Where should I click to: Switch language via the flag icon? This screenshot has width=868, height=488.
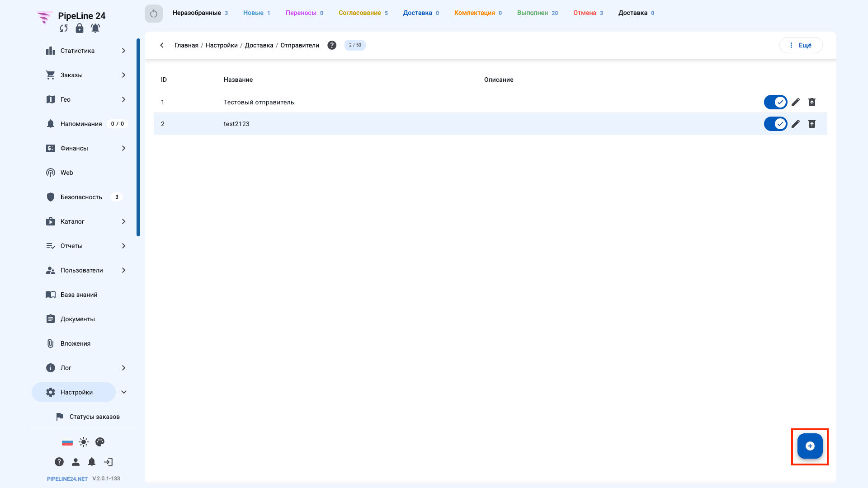click(x=67, y=442)
